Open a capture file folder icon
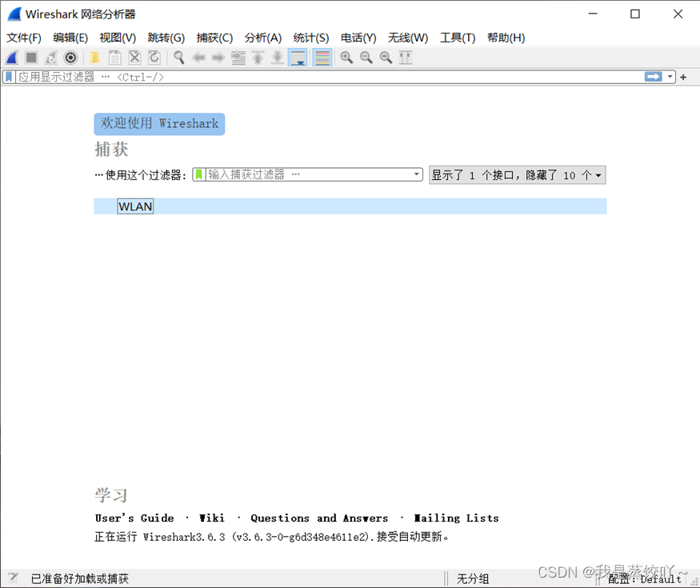700x588 pixels. coord(94,58)
